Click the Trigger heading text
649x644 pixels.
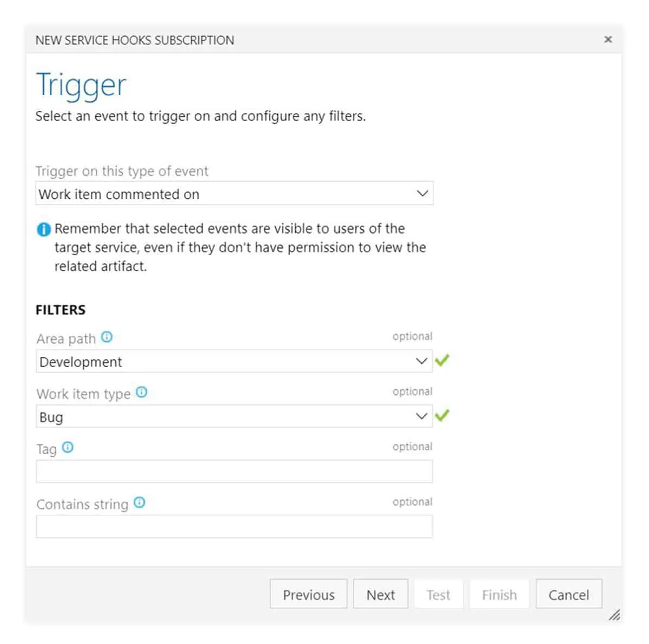(x=81, y=85)
